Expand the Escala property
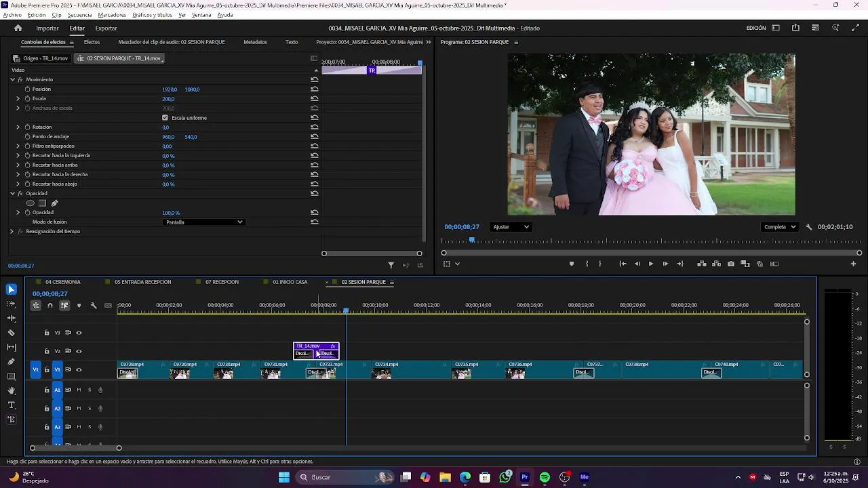The height and width of the screenshot is (488, 868). click(x=18, y=98)
